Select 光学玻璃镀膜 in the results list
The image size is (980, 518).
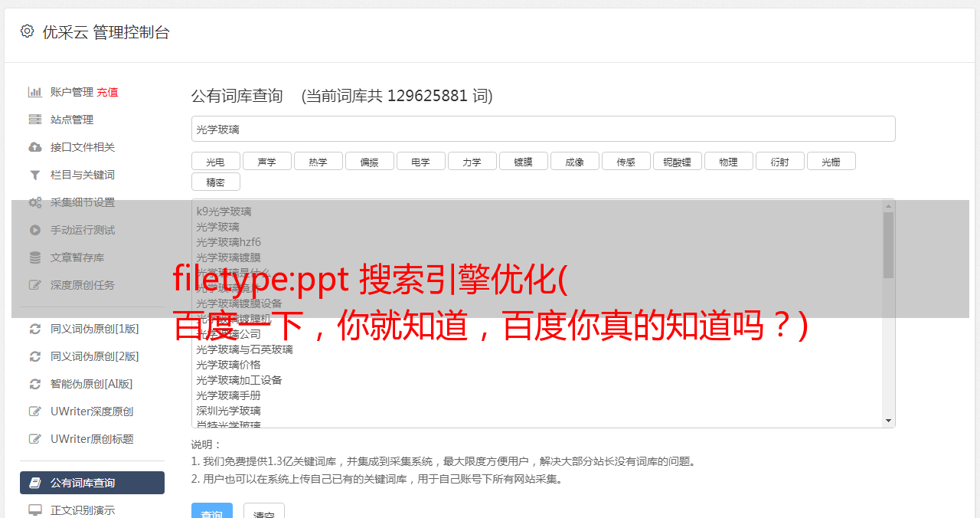(x=228, y=257)
